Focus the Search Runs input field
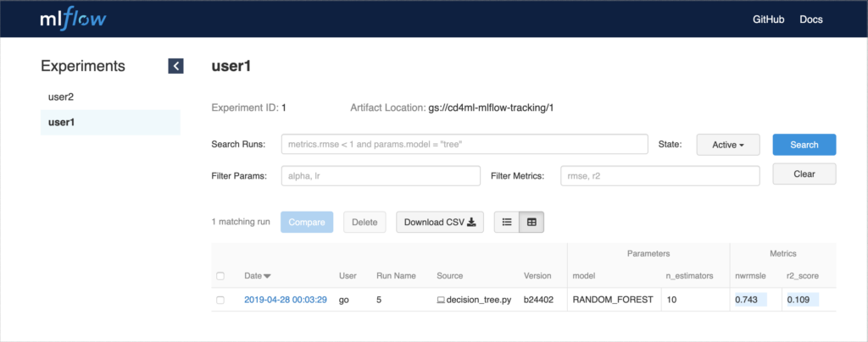The width and height of the screenshot is (868, 342). pyautogui.click(x=465, y=144)
